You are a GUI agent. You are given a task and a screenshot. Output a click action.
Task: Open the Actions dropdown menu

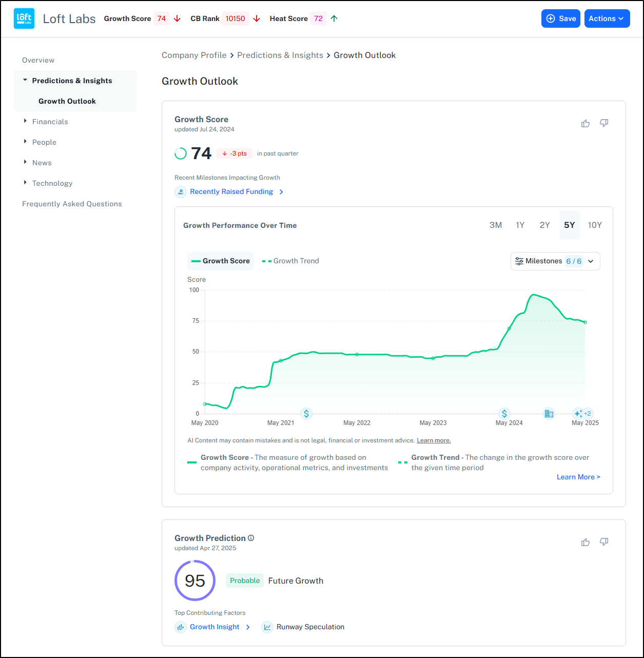coord(607,18)
